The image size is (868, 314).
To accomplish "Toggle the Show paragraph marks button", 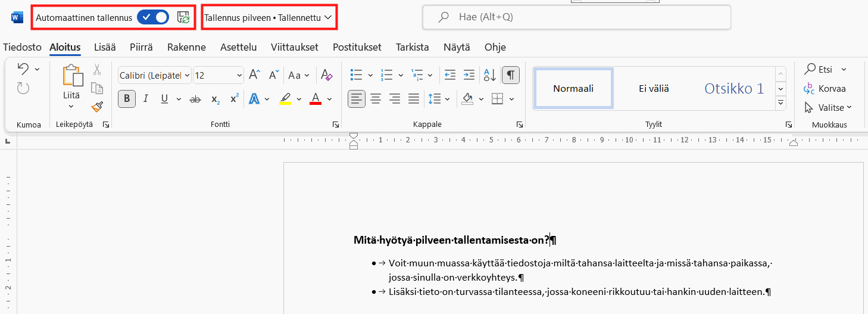I will pyautogui.click(x=510, y=75).
